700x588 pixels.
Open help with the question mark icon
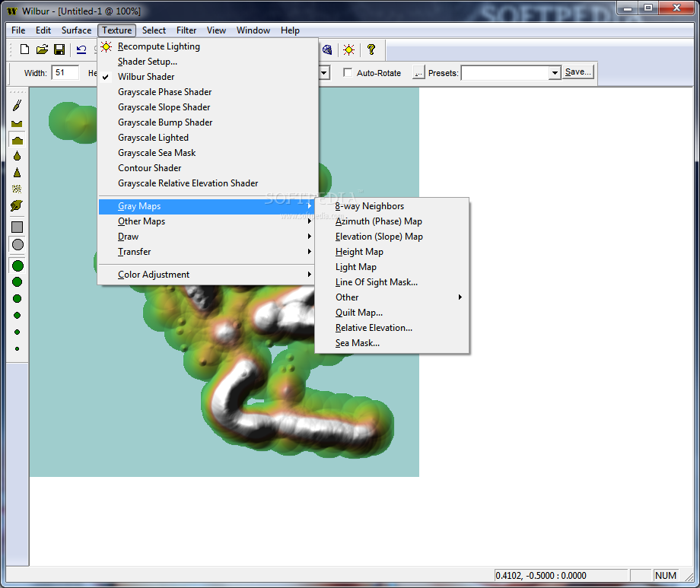(x=371, y=49)
